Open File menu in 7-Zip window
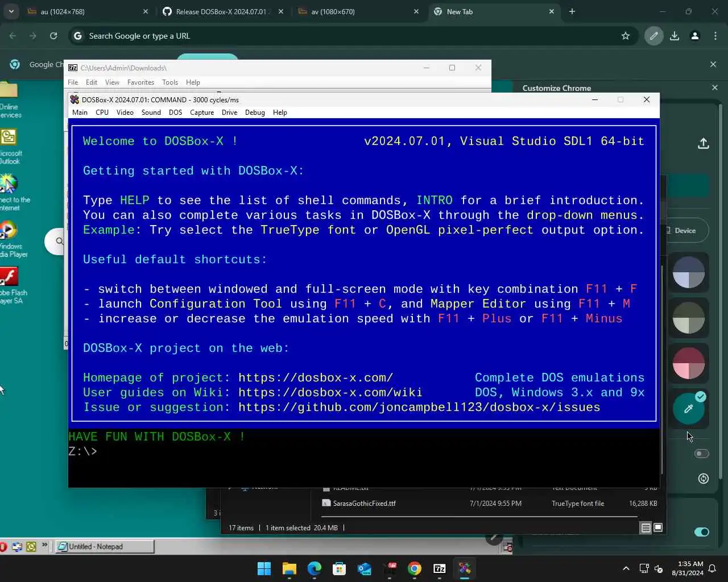Viewport: 728px width, 582px height. 73,82
